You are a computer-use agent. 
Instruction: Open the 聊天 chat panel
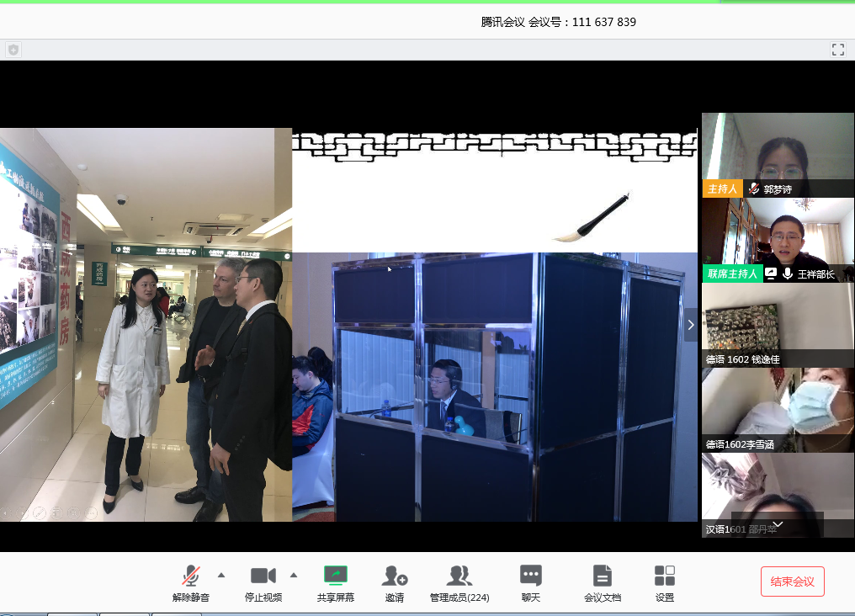click(530, 576)
